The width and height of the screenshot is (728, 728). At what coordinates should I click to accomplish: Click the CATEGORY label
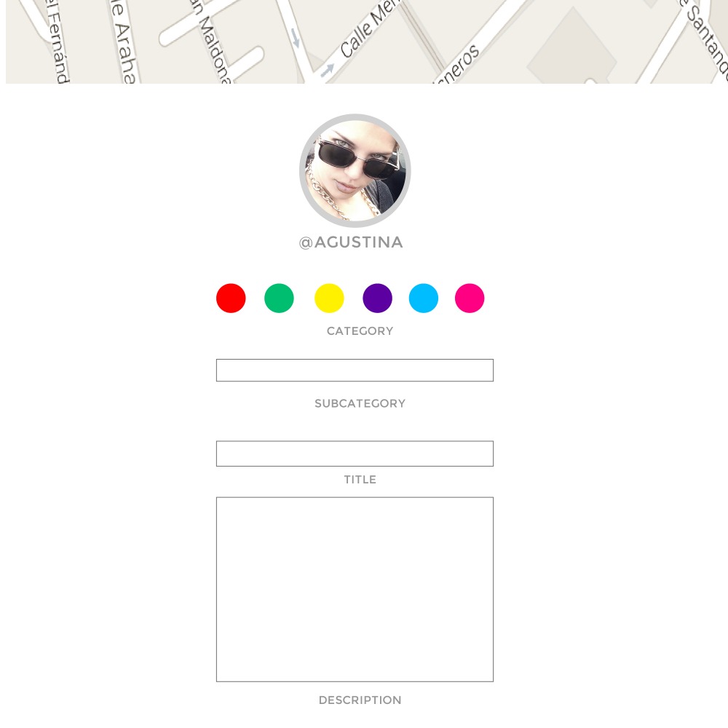360,331
